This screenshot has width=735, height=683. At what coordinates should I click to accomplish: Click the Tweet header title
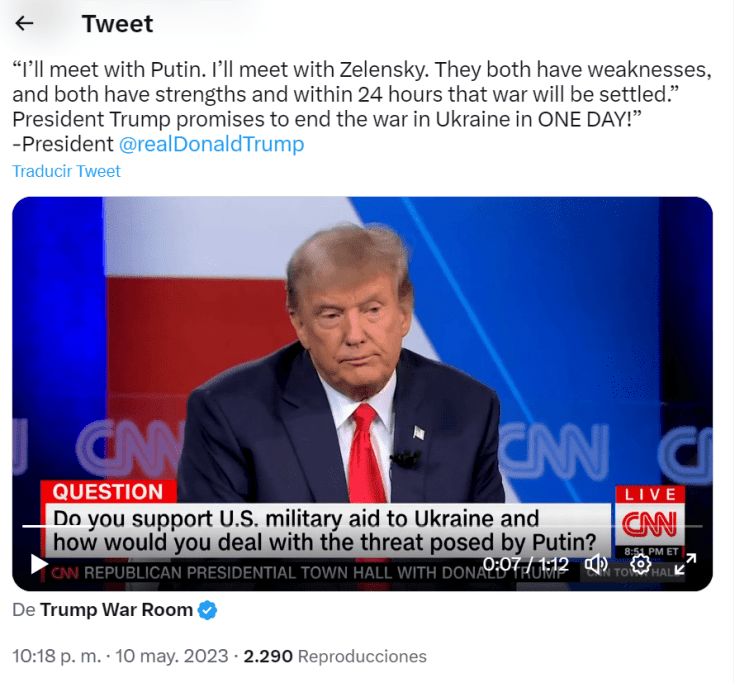click(x=118, y=24)
